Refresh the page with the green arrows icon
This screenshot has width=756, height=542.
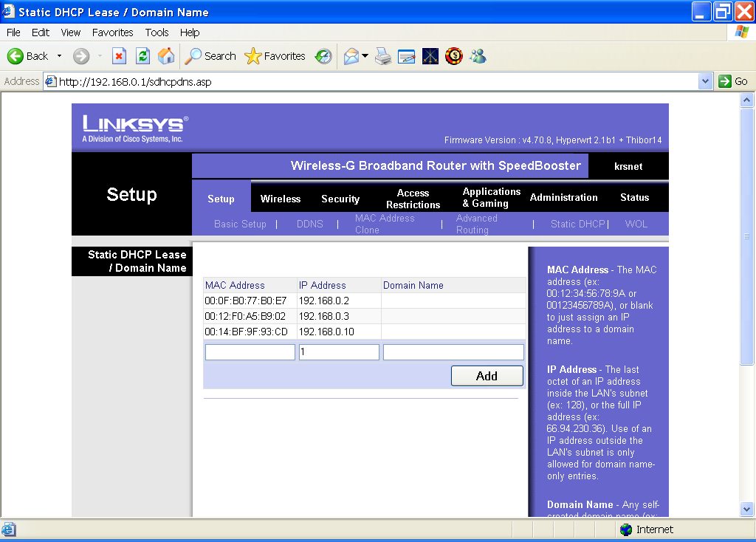click(142, 56)
